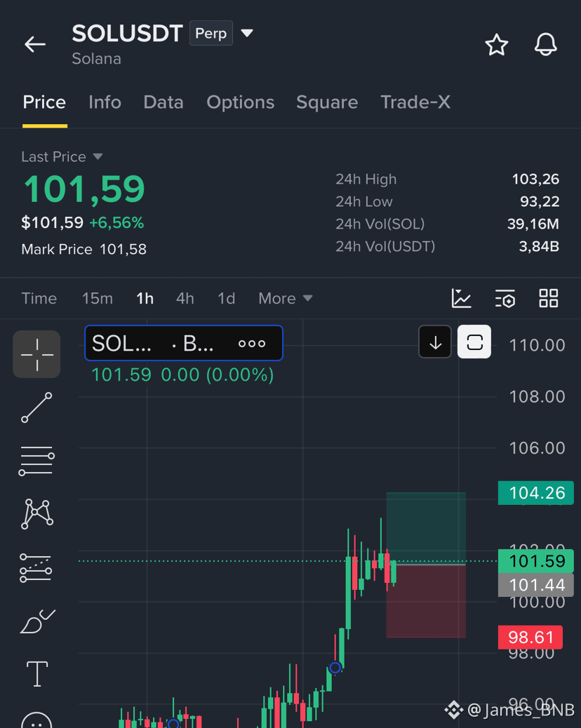This screenshot has height=728, width=581.
Task: Switch to the Price tab
Action: pyautogui.click(x=45, y=102)
